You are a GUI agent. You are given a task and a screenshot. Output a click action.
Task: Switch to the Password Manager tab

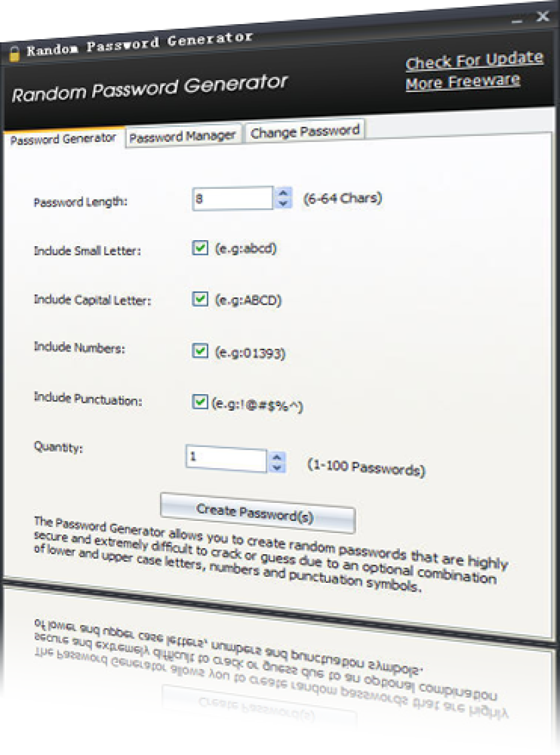click(183, 136)
